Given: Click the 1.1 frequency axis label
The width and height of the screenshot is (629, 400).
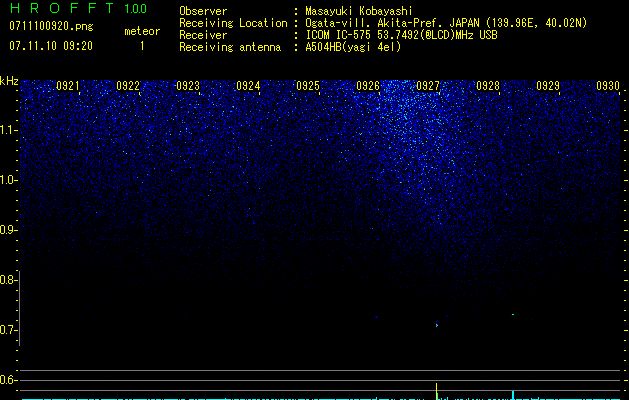Looking at the screenshot, I should click(8, 130).
